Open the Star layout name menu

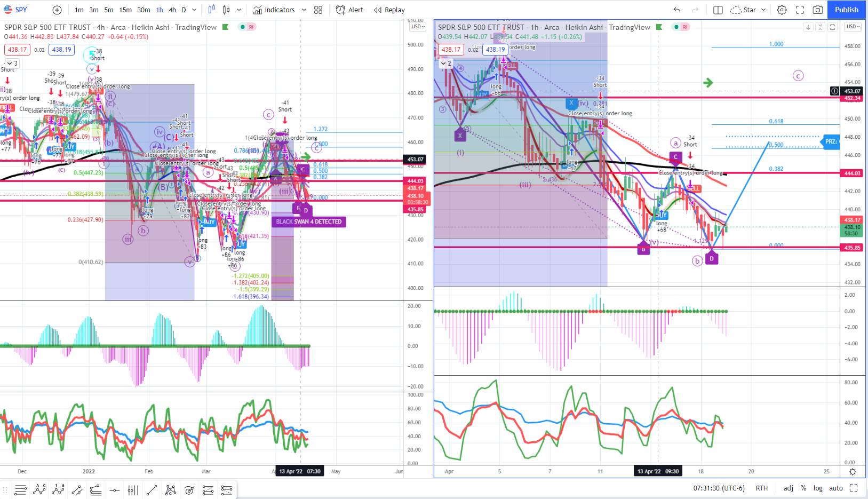743,10
